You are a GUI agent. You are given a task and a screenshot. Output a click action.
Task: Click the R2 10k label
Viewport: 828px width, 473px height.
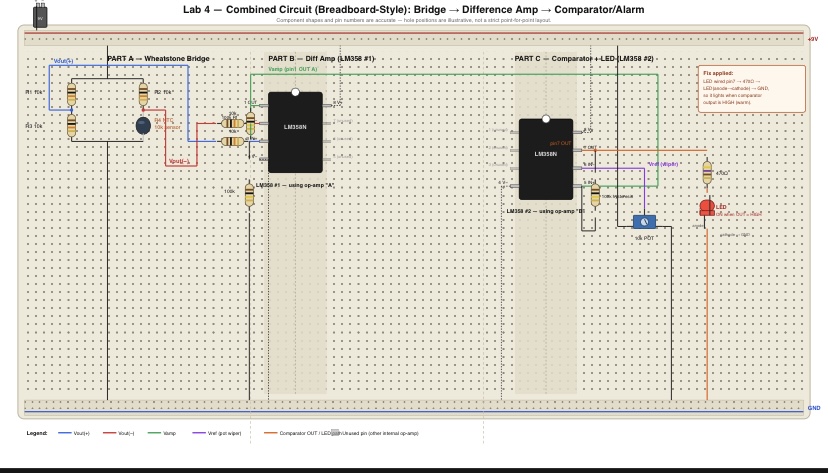(164, 92)
